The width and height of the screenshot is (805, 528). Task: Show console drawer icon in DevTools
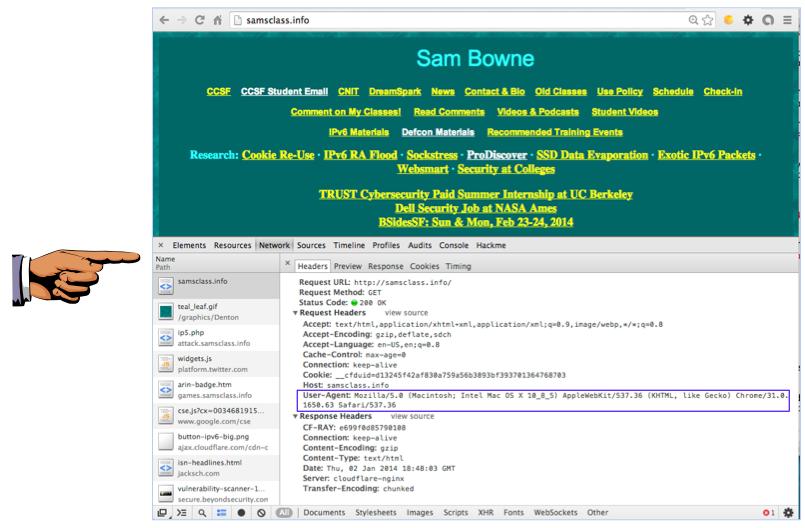(x=182, y=513)
